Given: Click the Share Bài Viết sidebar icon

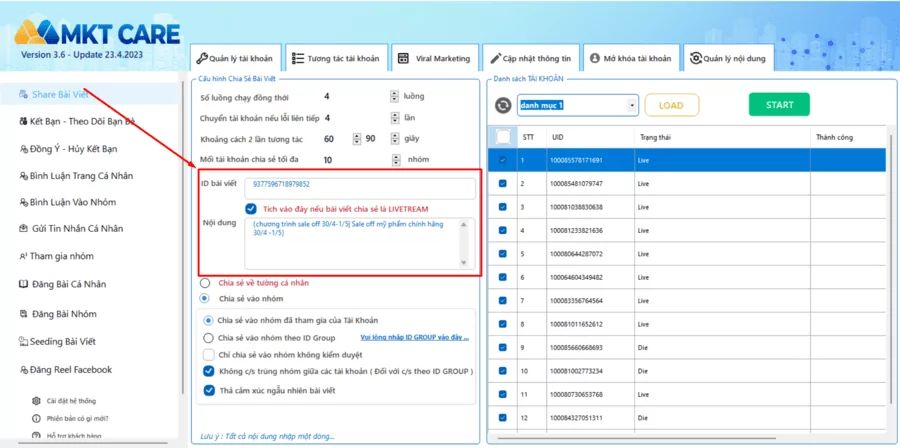Looking at the screenshot, I should point(23,95).
